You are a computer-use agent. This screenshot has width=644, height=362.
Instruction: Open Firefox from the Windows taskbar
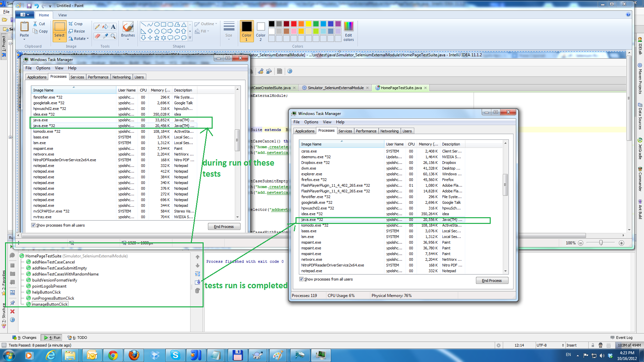(134, 355)
